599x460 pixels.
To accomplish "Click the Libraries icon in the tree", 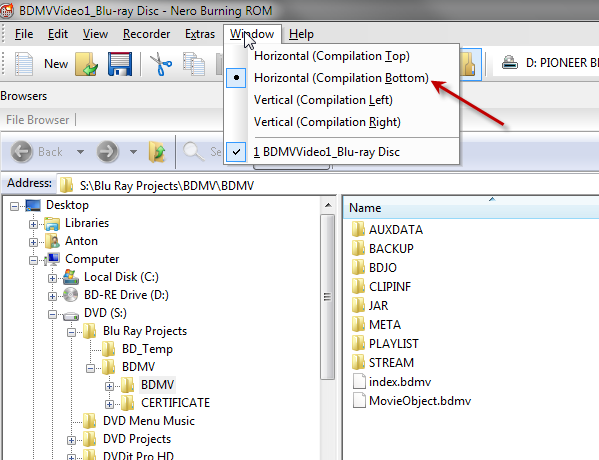I will [x=52, y=223].
